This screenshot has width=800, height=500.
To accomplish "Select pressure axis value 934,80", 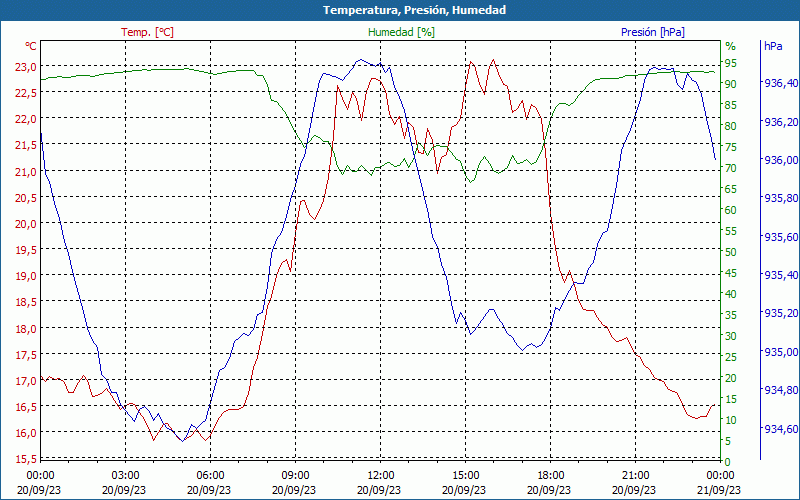I will pyautogui.click(x=781, y=390).
